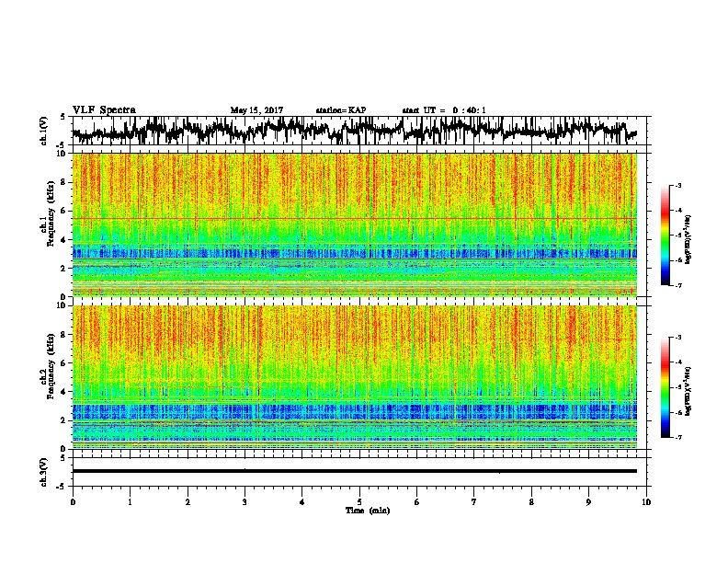Click the "-7" label on ch.2 colorbar
Image resolution: width=728 pixels, height=563 pixels.
click(x=677, y=438)
